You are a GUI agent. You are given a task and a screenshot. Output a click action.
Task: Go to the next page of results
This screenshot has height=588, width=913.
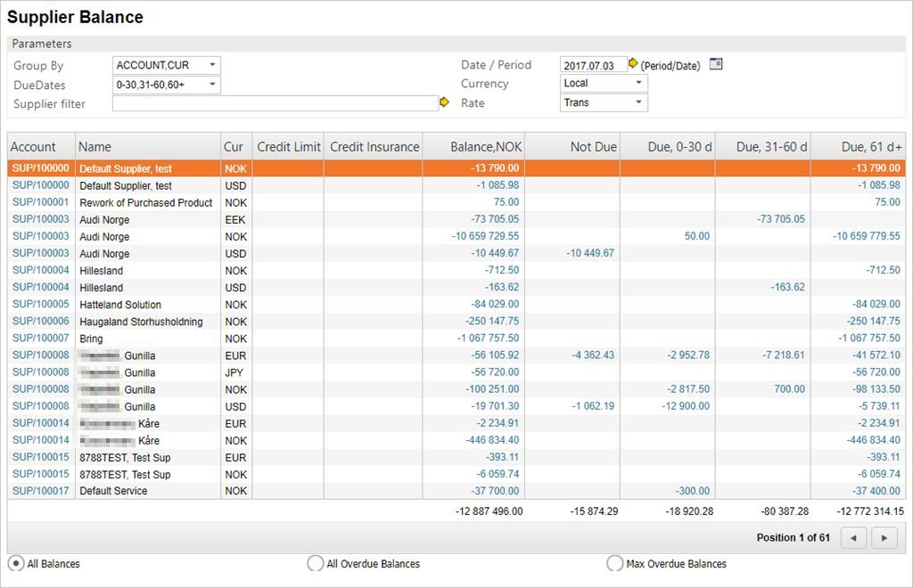point(884,538)
